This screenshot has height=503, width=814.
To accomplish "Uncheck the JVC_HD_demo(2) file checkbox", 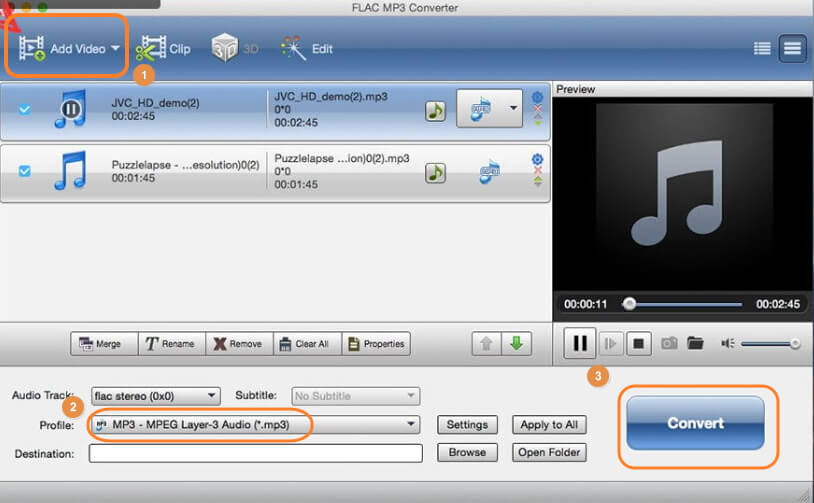I will pyautogui.click(x=25, y=109).
